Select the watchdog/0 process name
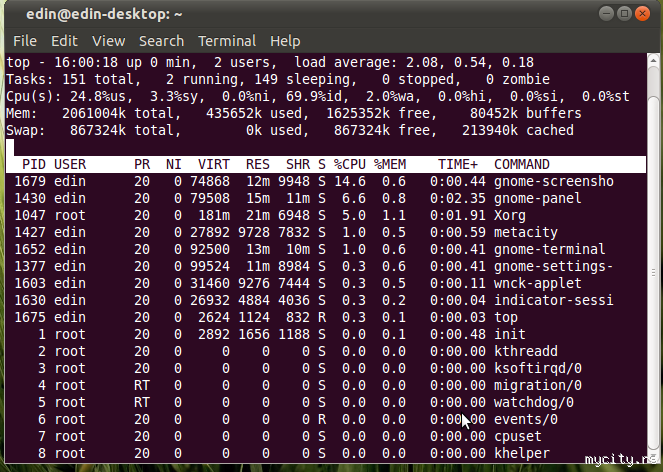 coord(534,402)
